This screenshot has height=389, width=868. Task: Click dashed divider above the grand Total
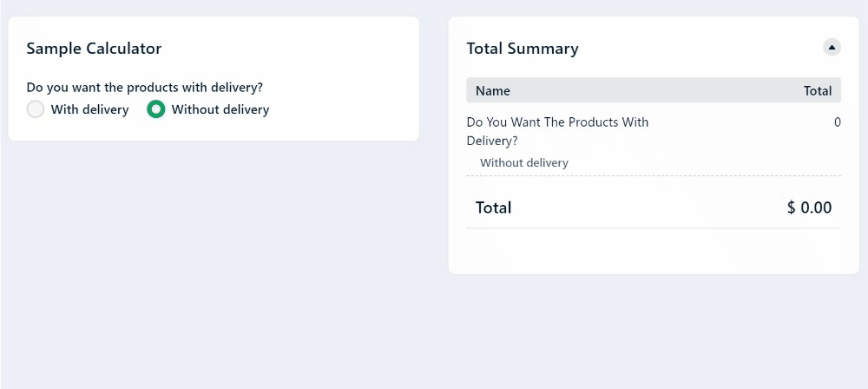click(x=653, y=175)
